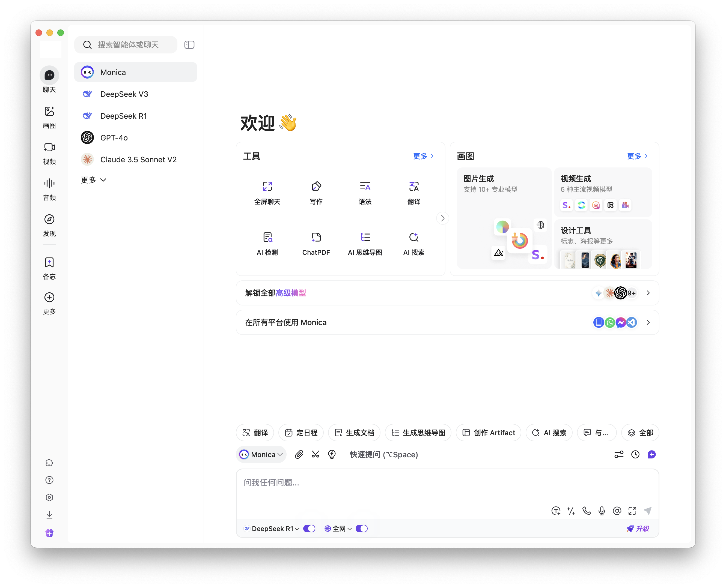The width and height of the screenshot is (726, 588).
Task: Open the 音频 audio section
Action: [x=49, y=189]
